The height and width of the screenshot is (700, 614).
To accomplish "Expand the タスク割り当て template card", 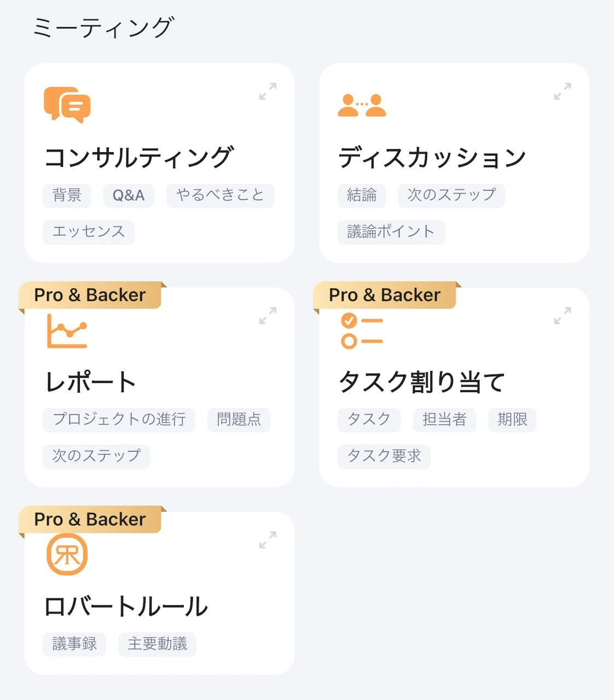I will point(562,316).
